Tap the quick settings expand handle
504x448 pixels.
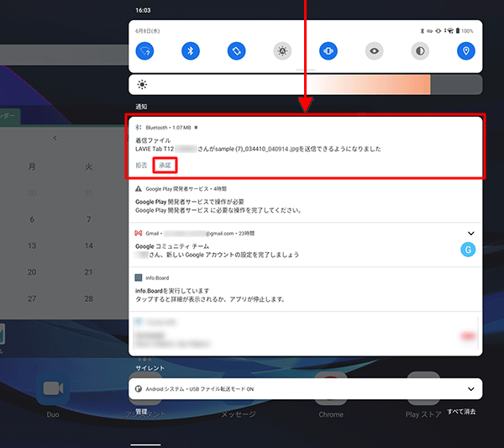click(306, 70)
